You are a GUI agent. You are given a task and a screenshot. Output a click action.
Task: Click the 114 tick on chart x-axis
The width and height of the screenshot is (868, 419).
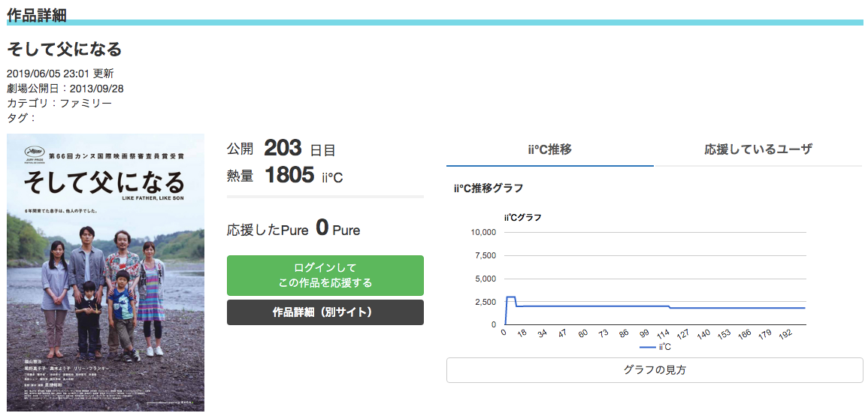tap(664, 333)
